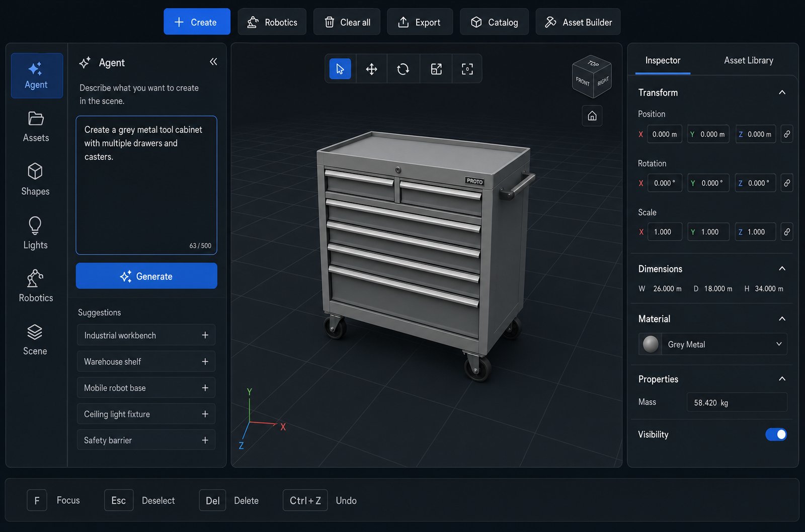Add Warehouse shelf suggestion with plus
The image size is (805, 532).
click(205, 362)
